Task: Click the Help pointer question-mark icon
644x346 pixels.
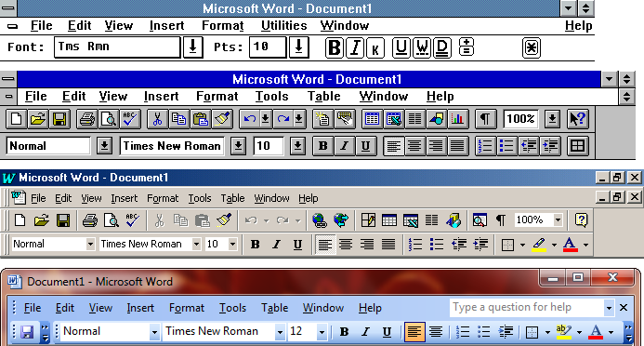Action: 577,119
